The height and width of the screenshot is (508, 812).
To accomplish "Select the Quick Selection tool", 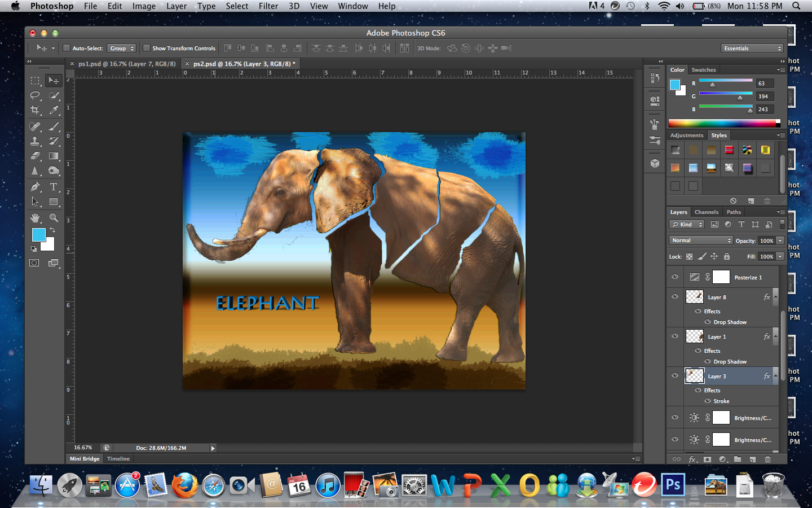I will (x=54, y=95).
